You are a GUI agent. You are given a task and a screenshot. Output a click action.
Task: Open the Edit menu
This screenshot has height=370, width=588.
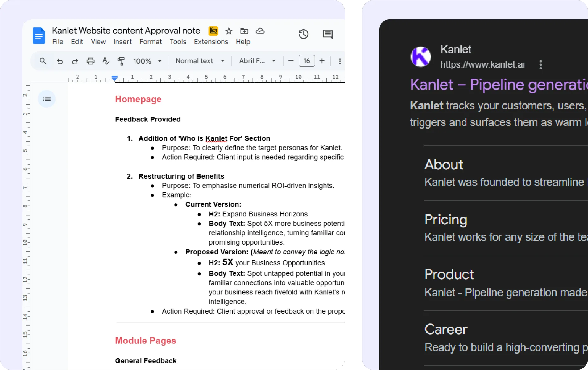pyautogui.click(x=77, y=42)
